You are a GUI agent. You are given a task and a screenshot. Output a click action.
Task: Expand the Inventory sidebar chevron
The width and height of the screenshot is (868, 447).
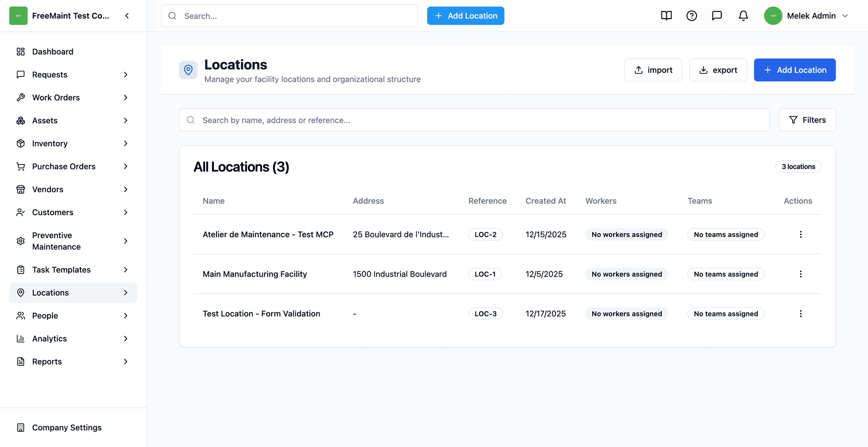coord(126,143)
